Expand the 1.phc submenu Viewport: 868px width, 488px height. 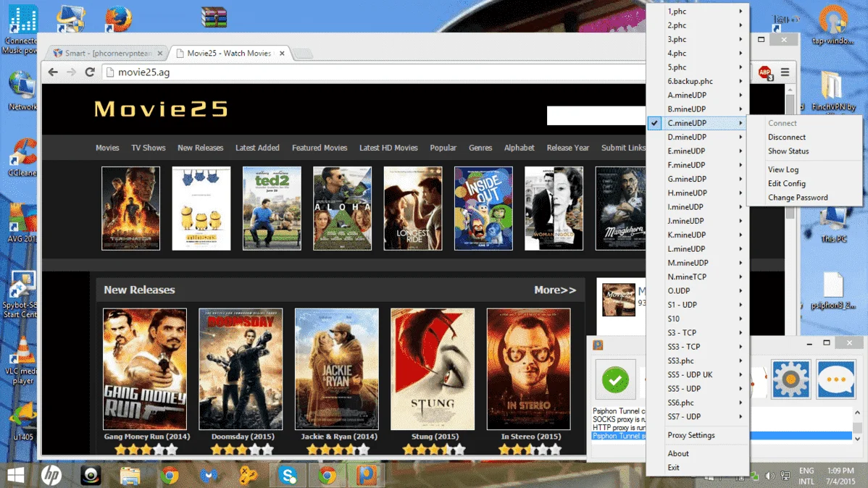pyautogui.click(x=698, y=11)
